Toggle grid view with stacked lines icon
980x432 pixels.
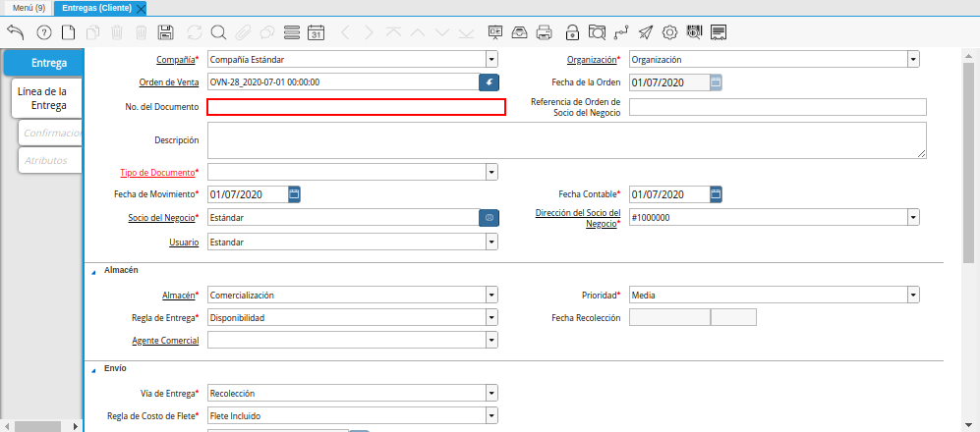(292, 32)
